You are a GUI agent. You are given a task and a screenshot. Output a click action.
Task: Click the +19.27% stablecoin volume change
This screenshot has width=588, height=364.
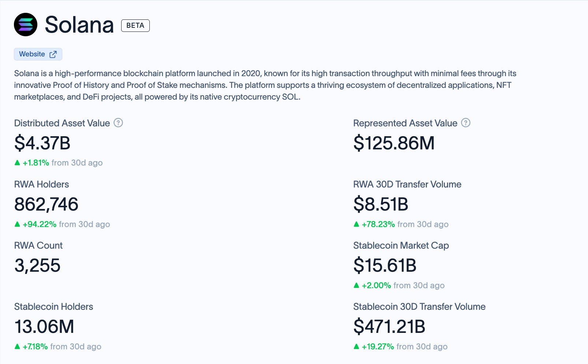378,346
